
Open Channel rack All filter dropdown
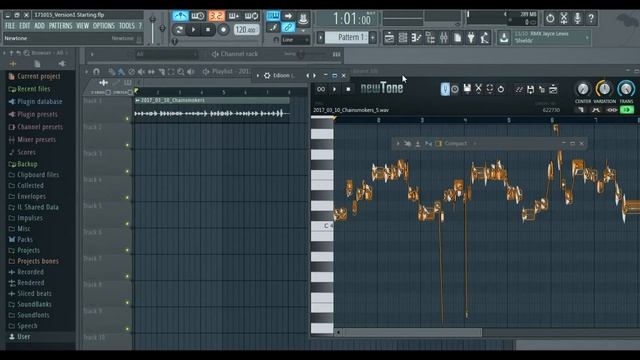pyautogui.click(x=167, y=54)
